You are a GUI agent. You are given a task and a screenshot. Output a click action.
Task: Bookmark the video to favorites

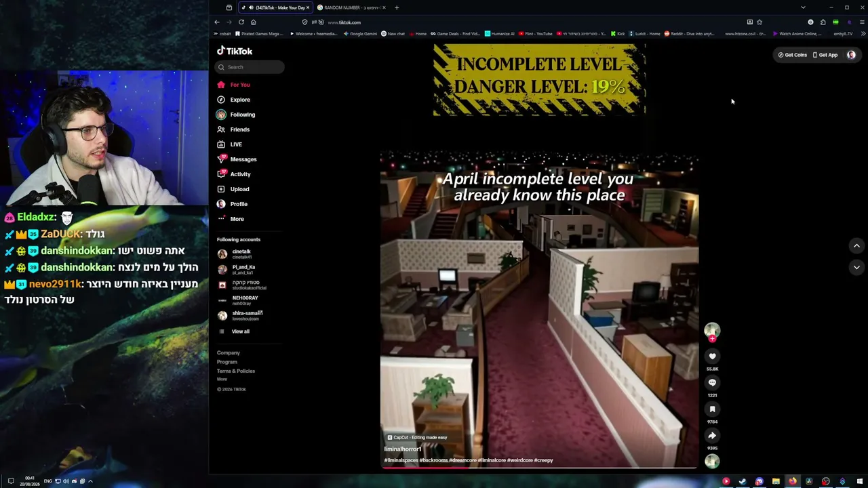(x=712, y=409)
